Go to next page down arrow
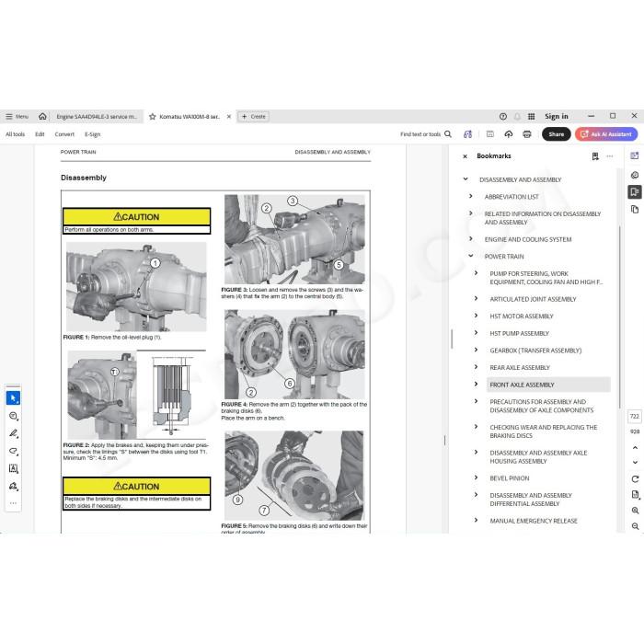The height and width of the screenshot is (644, 644). [x=635, y=462]
